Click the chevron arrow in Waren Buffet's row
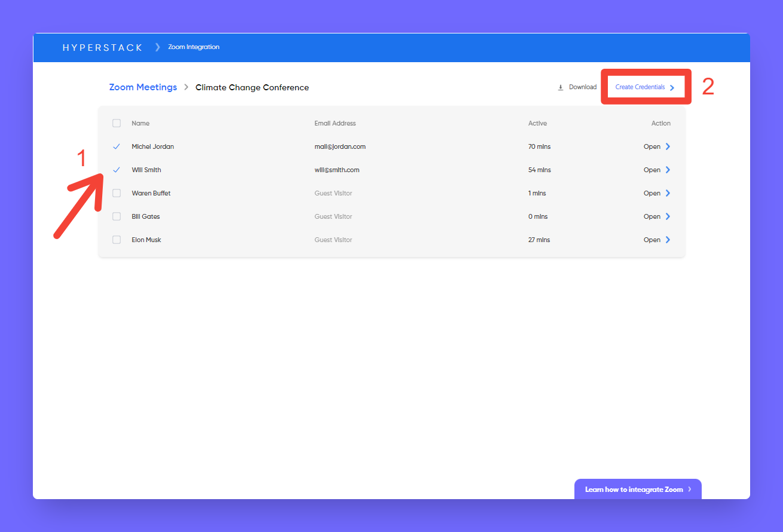This screenshot has width=783, height=532. (668, 193)
